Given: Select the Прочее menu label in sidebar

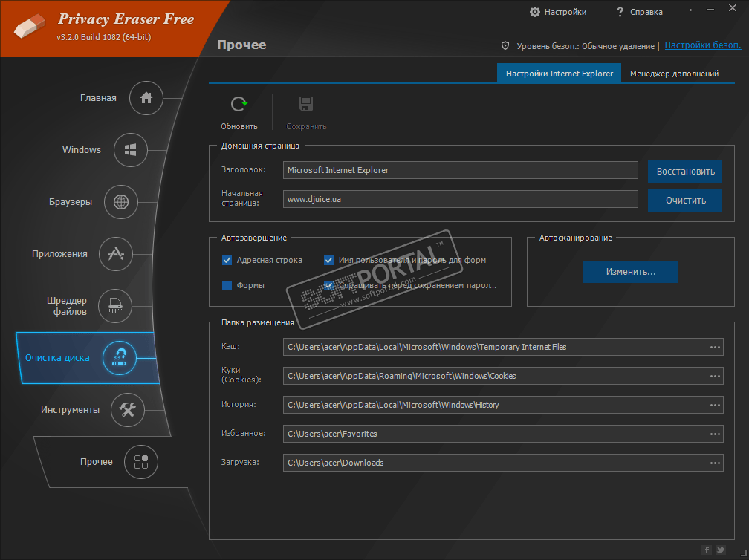Looking at the screenshot, I should coord(97,462).
